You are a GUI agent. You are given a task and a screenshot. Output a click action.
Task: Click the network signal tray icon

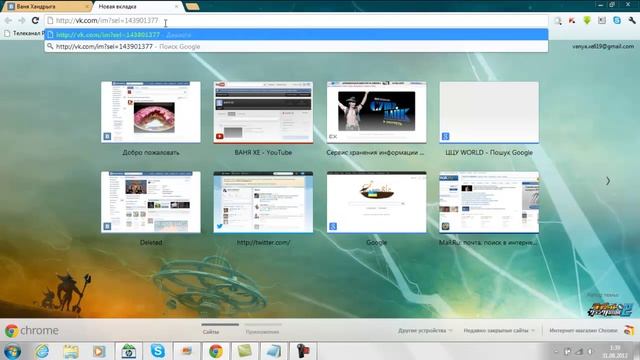[579, 351]
